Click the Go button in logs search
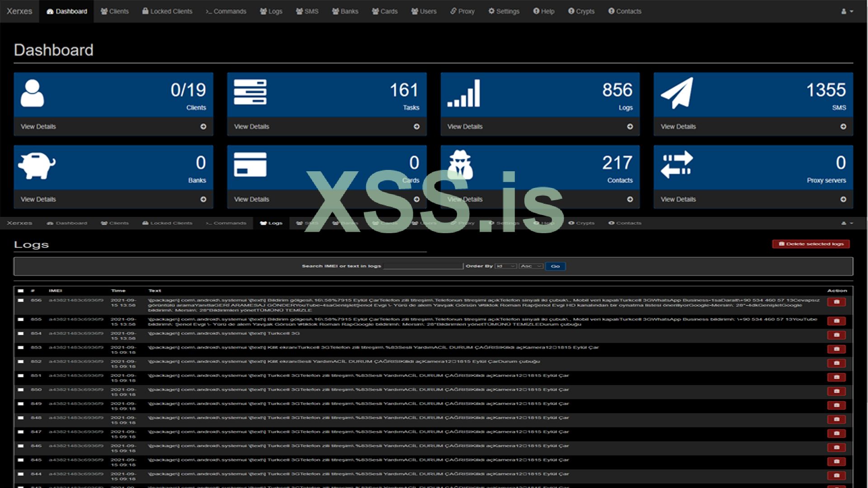Screen dimensions: 868x488 click(x=555, y=266)
